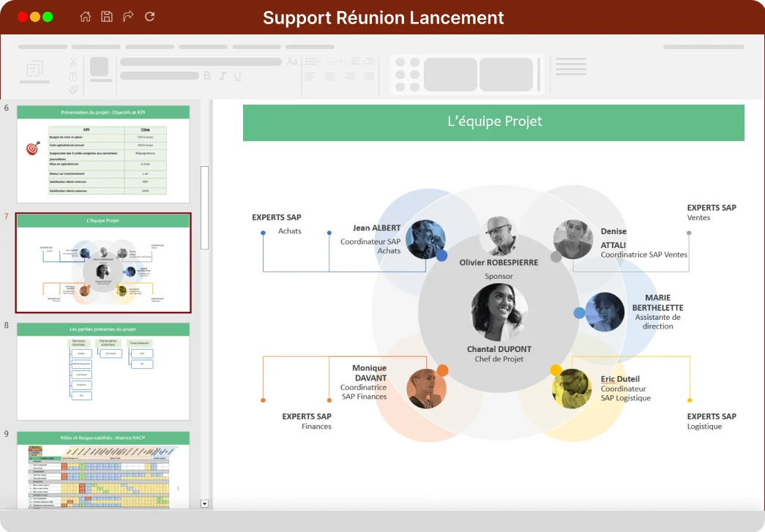765x532 pixels.
Task: Select the 'Olivier ROBESPIERRE' name text
Action: point(499,263)
